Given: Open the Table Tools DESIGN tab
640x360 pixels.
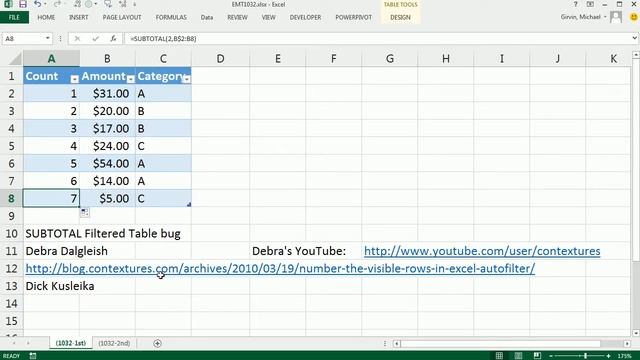Looking at the screenshot, I should pos(400,18).
